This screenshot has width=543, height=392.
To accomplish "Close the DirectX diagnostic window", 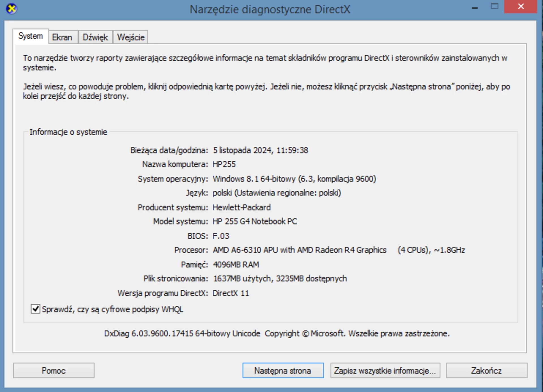I will (x=520, y=7).
